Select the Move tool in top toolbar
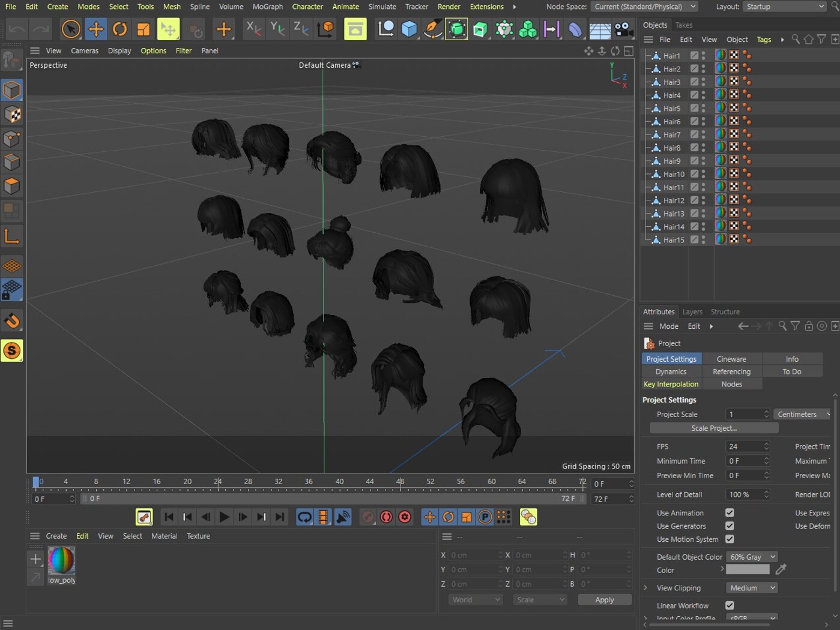 (95, 29)
